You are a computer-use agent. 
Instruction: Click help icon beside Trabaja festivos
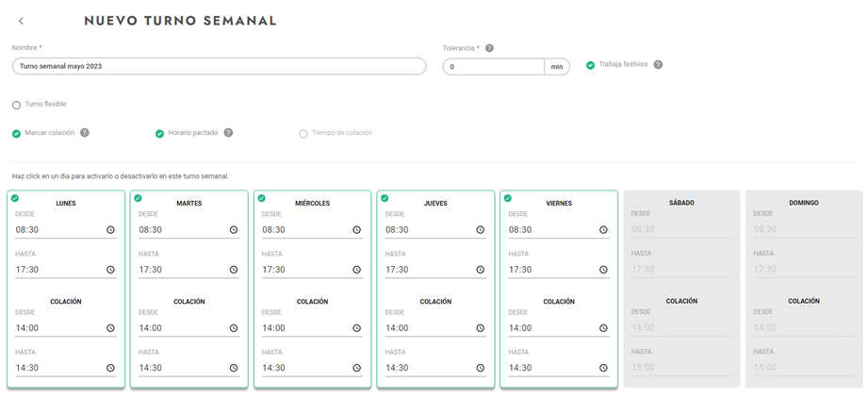pos(658,65)
